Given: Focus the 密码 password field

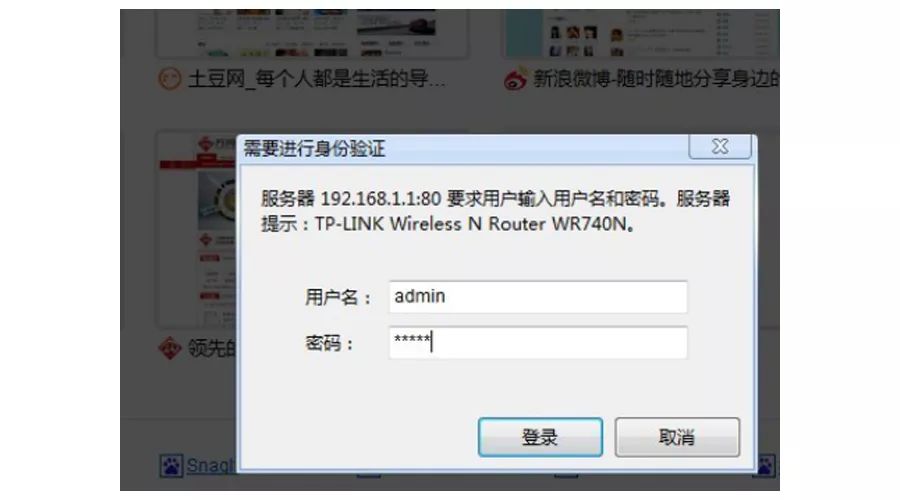Looking at the screenshot, I should 538,343.
